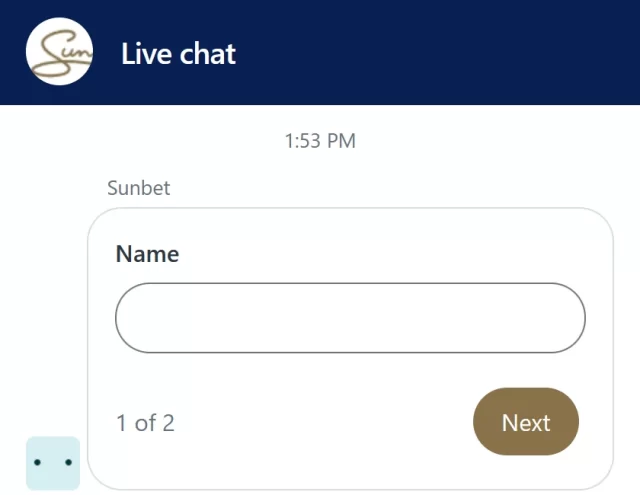Place cursor inside rounded Name box

[x=350, y=317]
